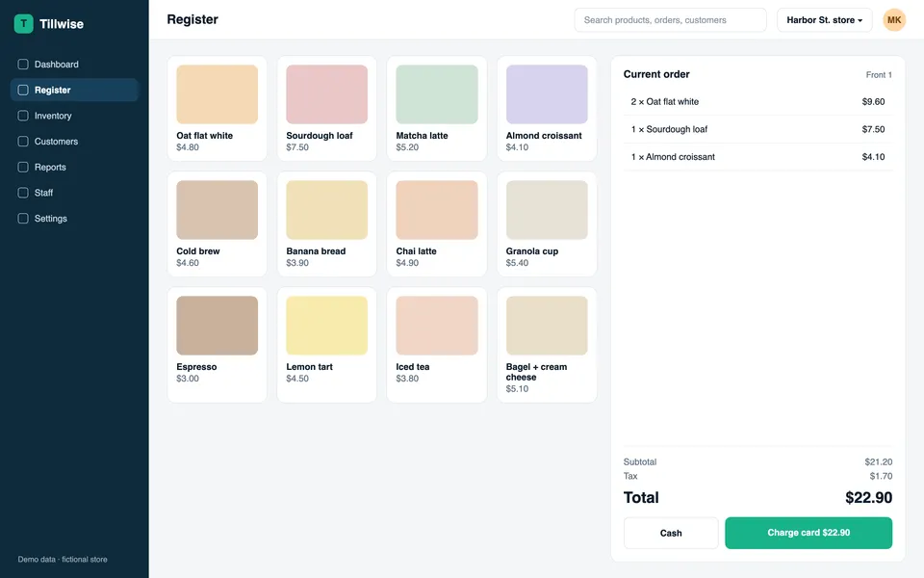Select the Espresso product tile image
This screenshot has height=578, width=924.
pos(217,326)
